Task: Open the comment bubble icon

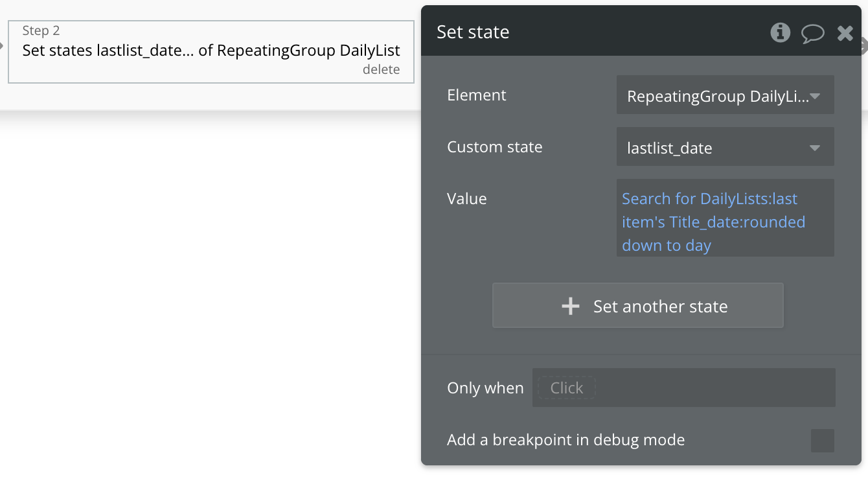Action: point(812,33)
